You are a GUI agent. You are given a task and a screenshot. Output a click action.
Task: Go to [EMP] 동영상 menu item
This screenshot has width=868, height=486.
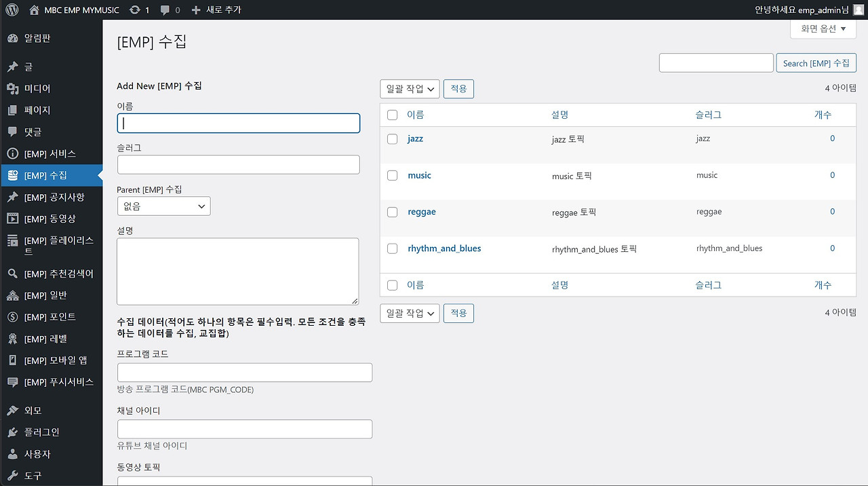point(50,219)
